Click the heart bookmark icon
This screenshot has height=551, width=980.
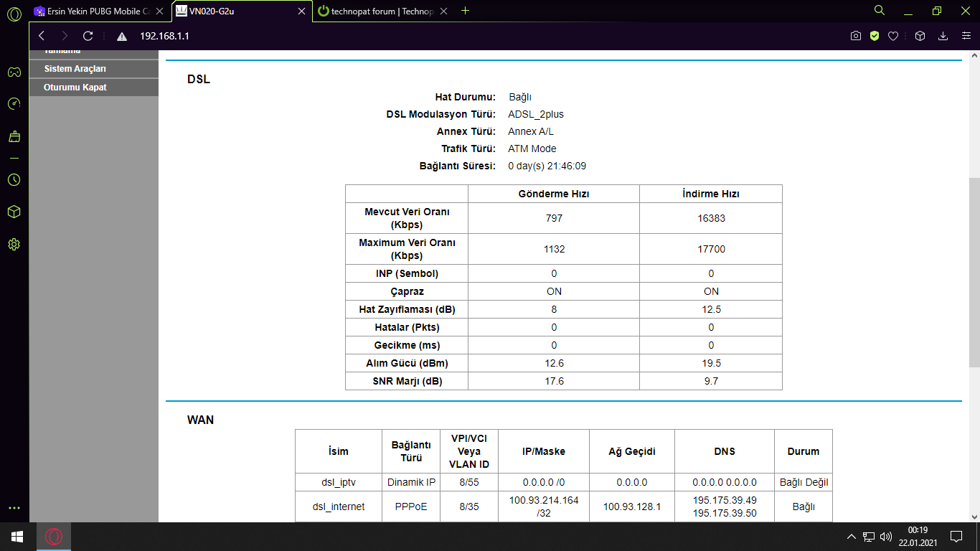(x=893, y=36)
